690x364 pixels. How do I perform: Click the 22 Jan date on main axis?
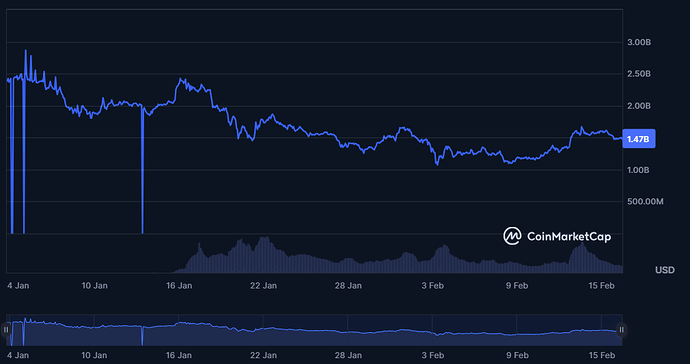click(264, 286)
